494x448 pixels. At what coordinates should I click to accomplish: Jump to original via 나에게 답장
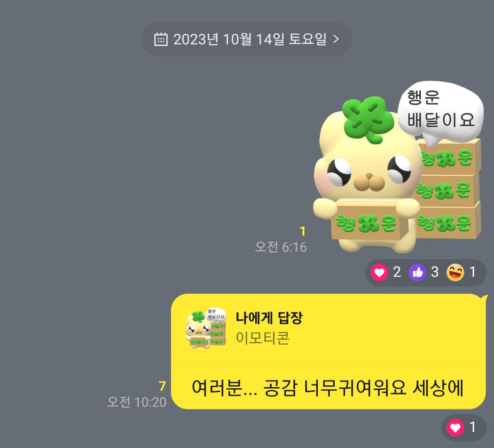[269, 317]
